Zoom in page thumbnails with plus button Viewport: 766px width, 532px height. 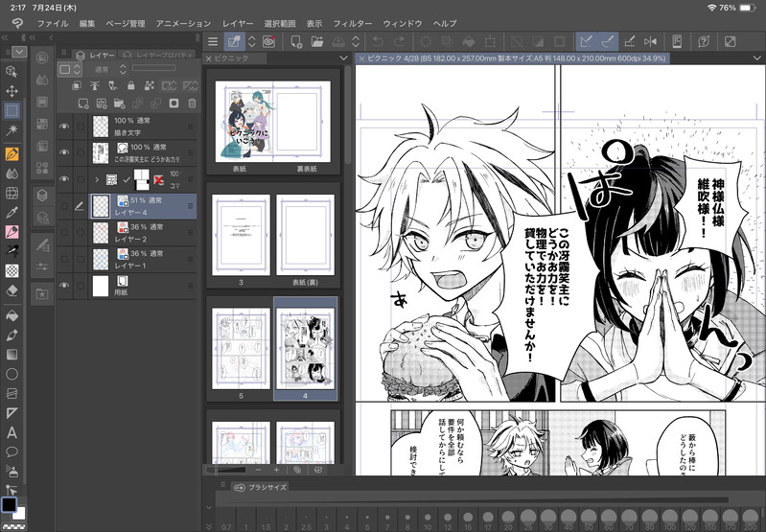pyautogui.click(x=276, y=470)
